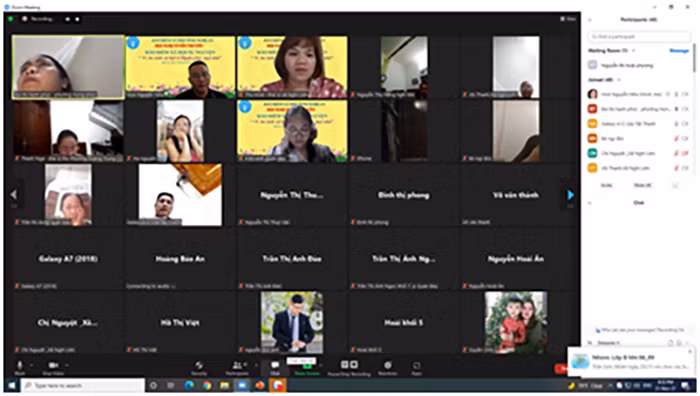Click the View button at top right of meeting

[568, 19]
